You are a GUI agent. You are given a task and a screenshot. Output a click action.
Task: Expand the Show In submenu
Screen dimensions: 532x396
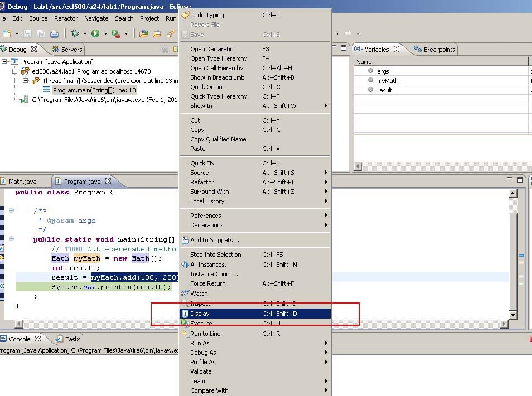(x=255, y=106)
